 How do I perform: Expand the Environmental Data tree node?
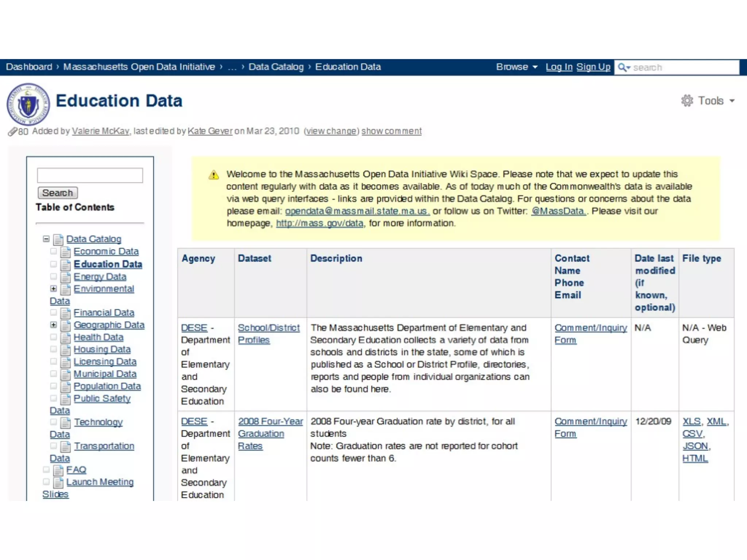(x=54, y=289)
